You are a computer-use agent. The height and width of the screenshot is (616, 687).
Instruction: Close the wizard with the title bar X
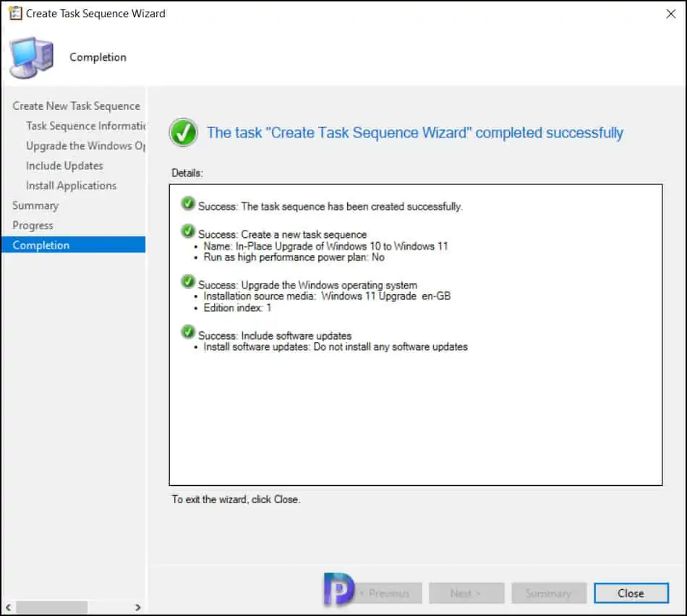(x=670, y=14)
